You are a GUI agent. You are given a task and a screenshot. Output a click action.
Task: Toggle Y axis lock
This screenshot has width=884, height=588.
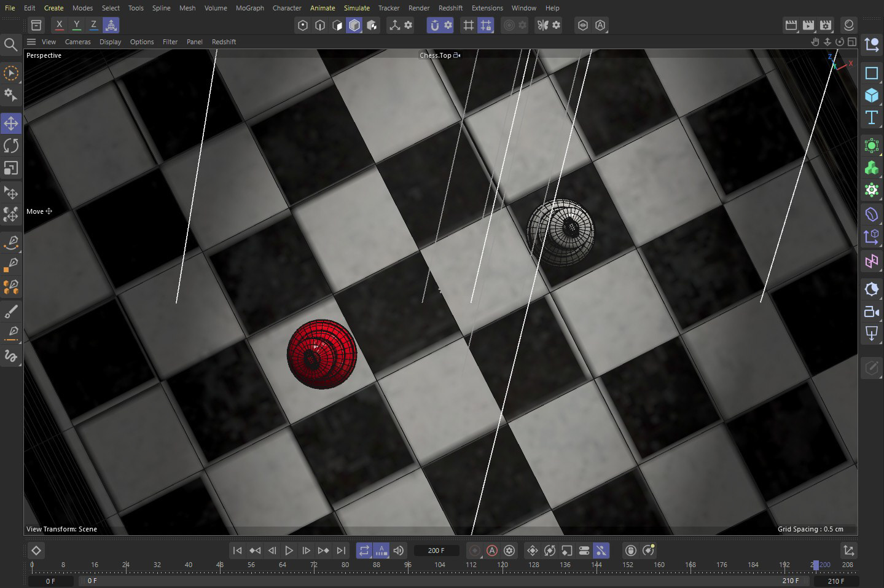pyautogui.click(x=76, y=25)
